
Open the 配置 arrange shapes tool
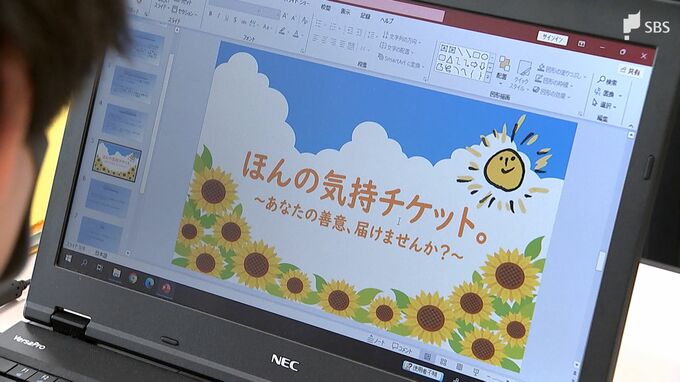(503, 69)
